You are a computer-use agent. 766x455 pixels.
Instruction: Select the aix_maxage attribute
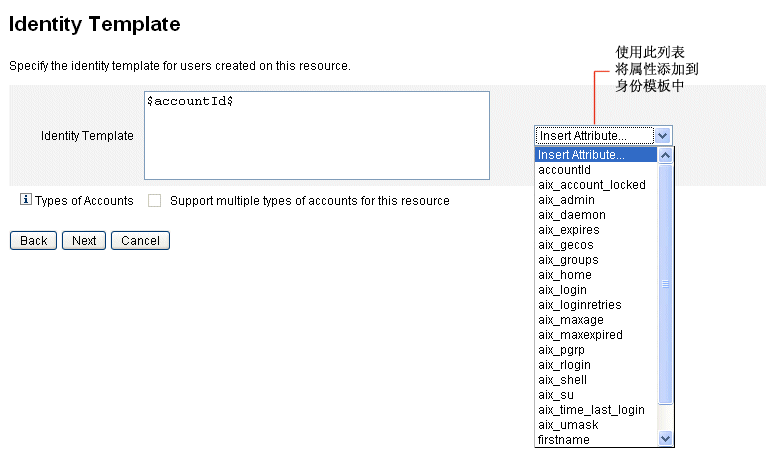point(596,320)
